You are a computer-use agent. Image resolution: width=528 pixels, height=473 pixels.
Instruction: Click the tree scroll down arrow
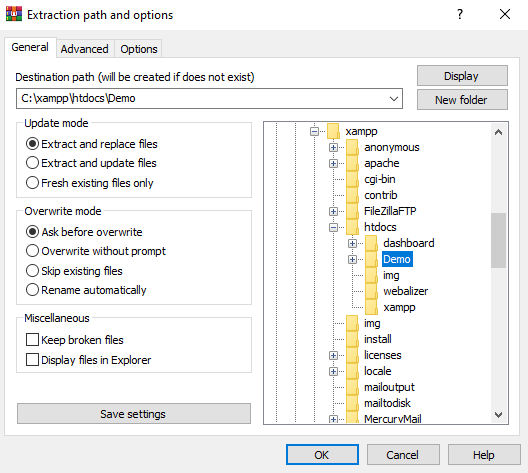pyautogui.click(x=498, y=414)
